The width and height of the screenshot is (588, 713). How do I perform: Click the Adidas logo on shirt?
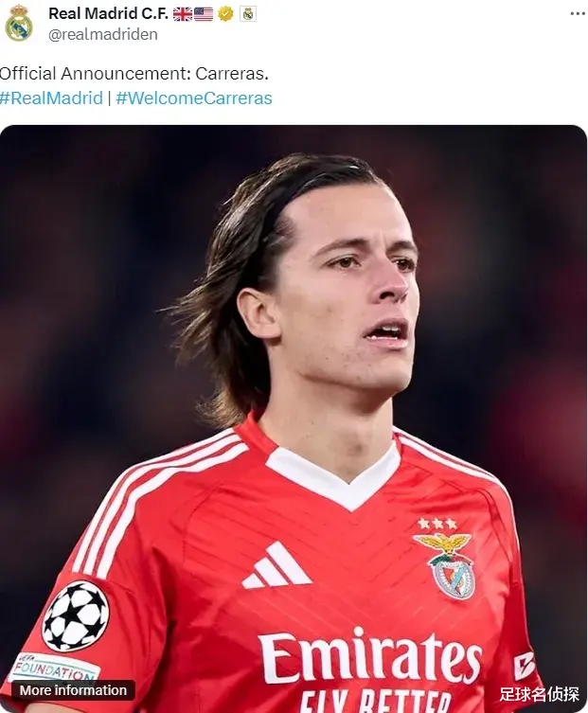pyautogui.click(x=276, y=565)
